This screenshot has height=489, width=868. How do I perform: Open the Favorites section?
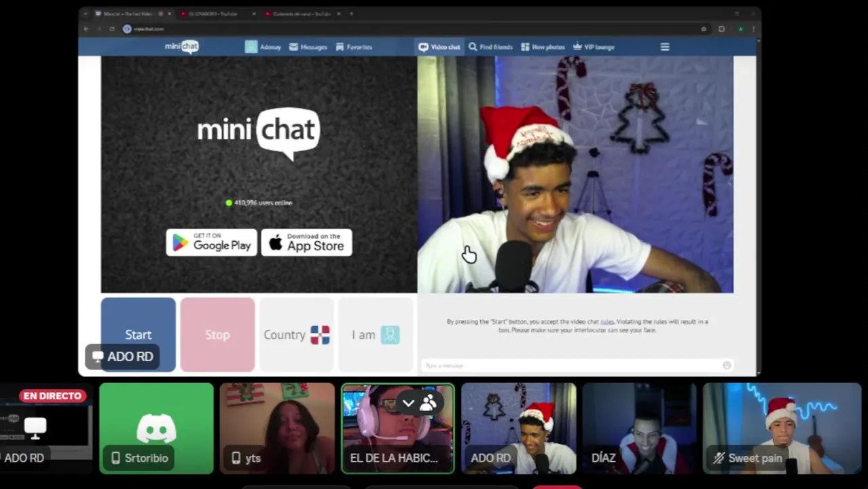tap(354, 47)
